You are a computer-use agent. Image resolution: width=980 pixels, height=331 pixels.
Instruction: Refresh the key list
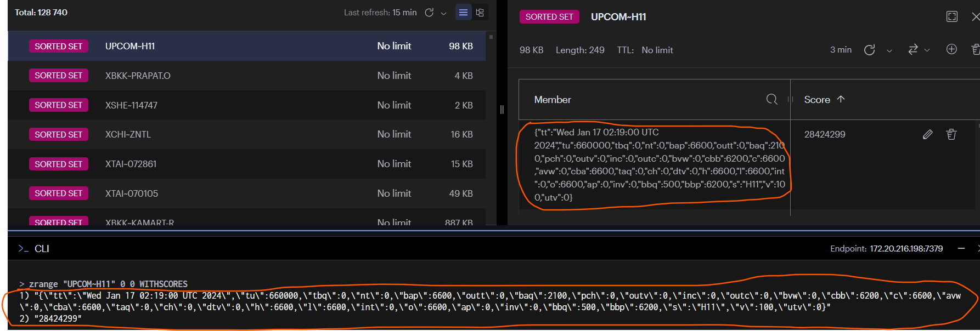coord(429,13)
